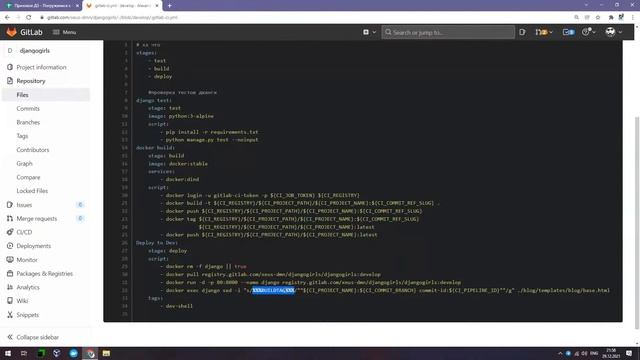Click the Issues count badge
This screenshot has width=640, height=360.
tap(80, 204)
